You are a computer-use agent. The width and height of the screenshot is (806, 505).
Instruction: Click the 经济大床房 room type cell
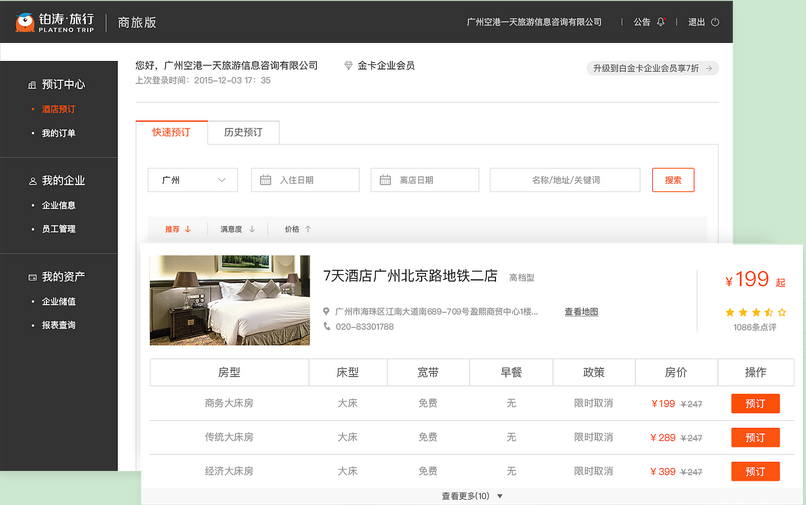(229, 471)
